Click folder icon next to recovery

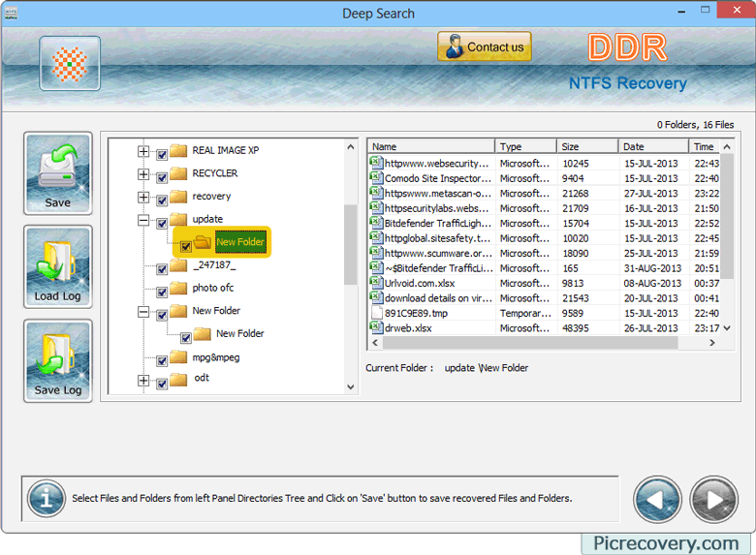178,196
